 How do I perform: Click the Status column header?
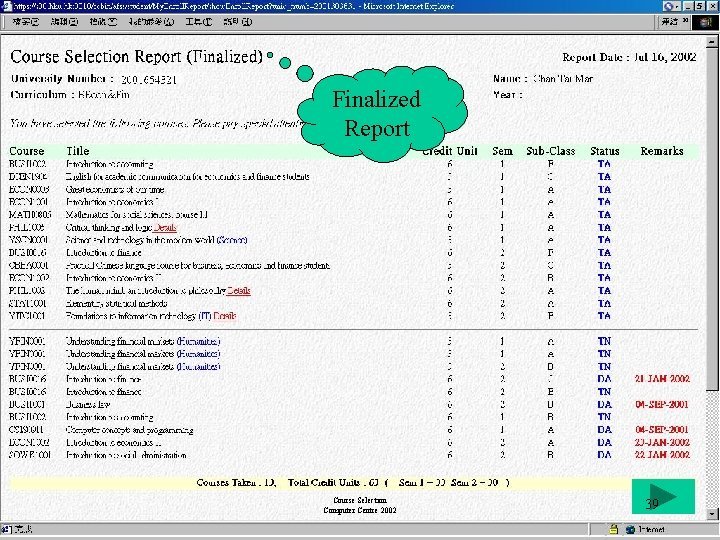(604, 151)
